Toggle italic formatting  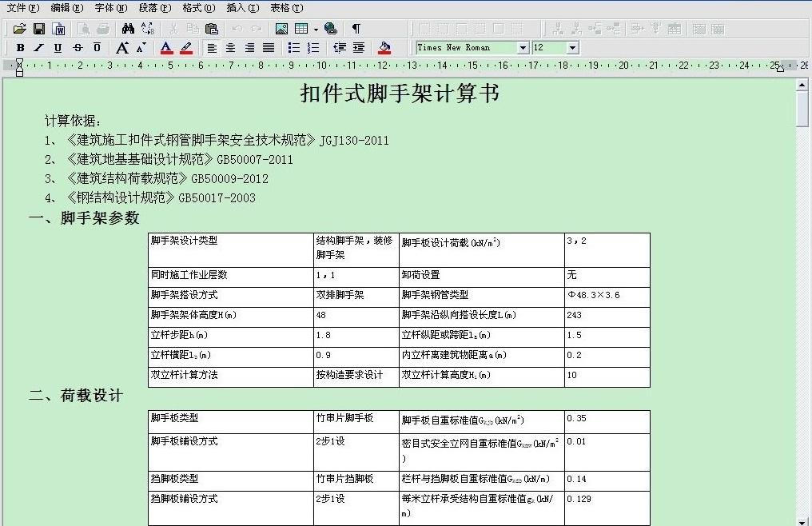tap(38, 48)
